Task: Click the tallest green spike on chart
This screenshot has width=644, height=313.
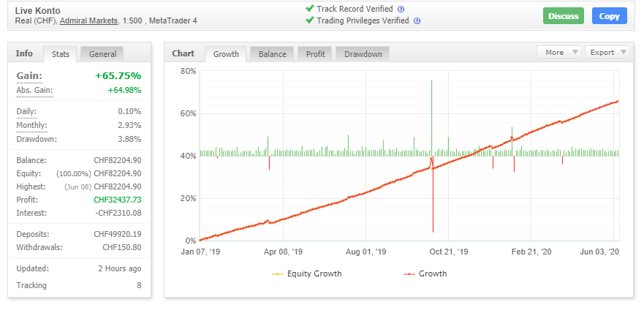Action: tap(432, 110)
